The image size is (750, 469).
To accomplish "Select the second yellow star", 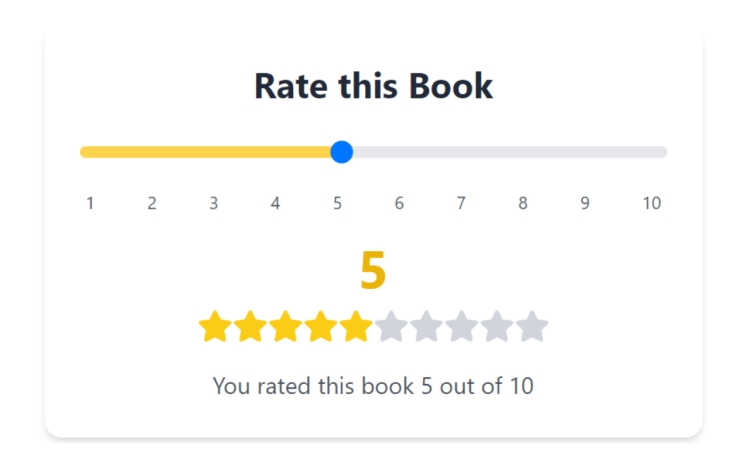I will [250, 326].
